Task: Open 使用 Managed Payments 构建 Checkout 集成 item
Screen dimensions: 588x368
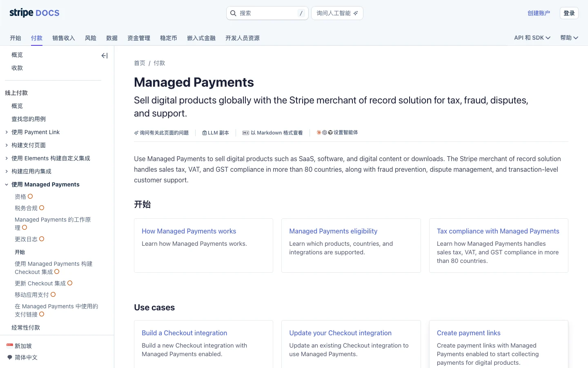Action: pyautogui.click(x=53, y=267)
